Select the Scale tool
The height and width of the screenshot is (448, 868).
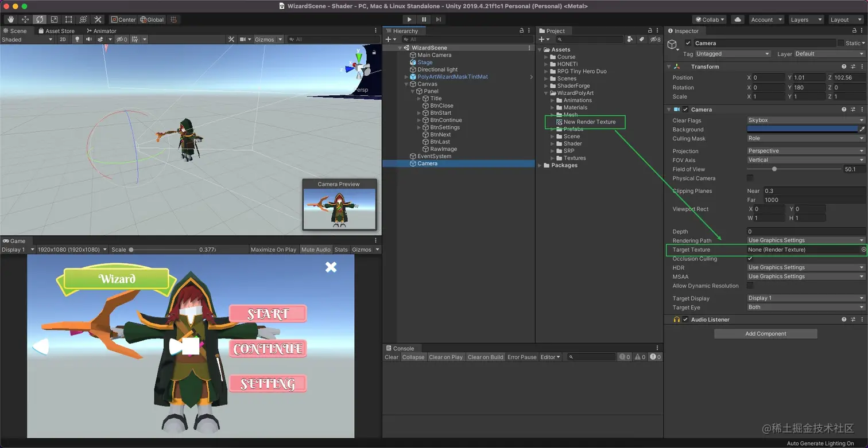pyautogui.click(x=55, y=20)
